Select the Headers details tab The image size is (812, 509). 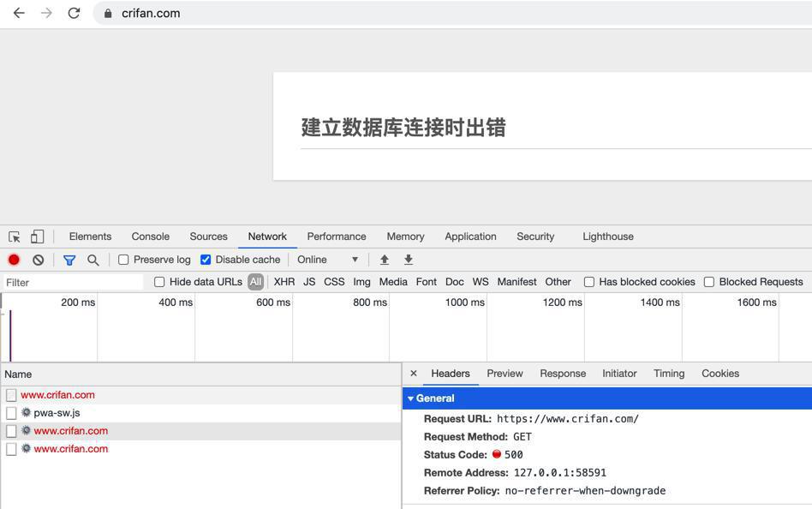point(451,374)
